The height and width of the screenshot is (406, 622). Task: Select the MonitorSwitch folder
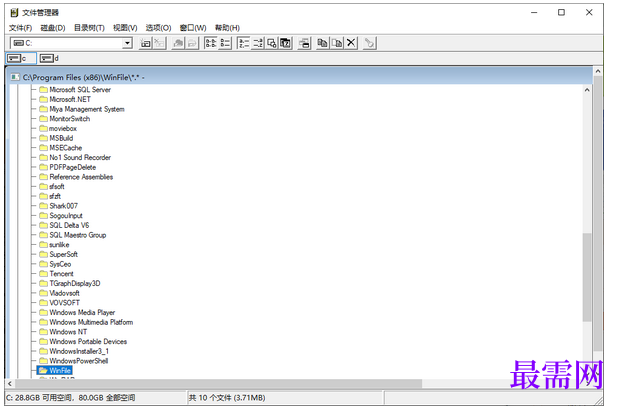point(69,119)
